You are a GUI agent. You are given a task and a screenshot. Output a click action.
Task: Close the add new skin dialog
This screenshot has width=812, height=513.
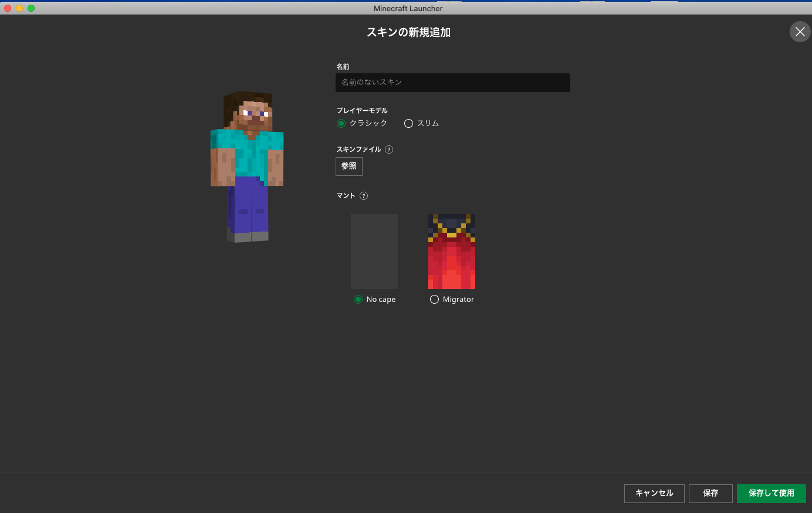pyautogui.click(x=800, y=32)
